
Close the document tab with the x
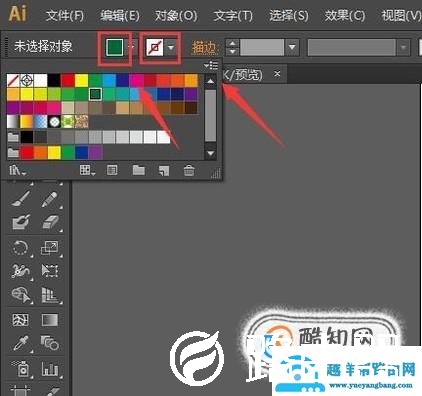[x=277, y=74]
